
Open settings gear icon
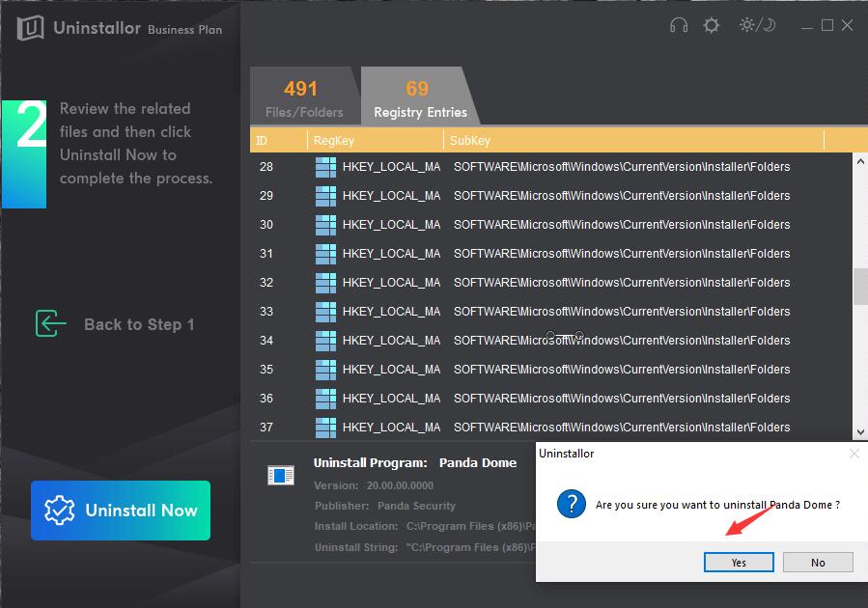(712, 25)
